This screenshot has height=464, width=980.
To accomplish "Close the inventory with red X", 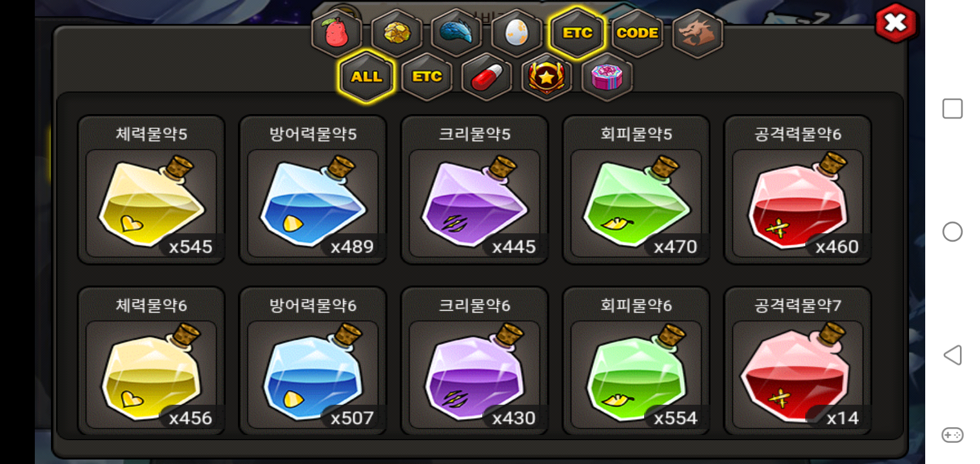I will [896, 23].
